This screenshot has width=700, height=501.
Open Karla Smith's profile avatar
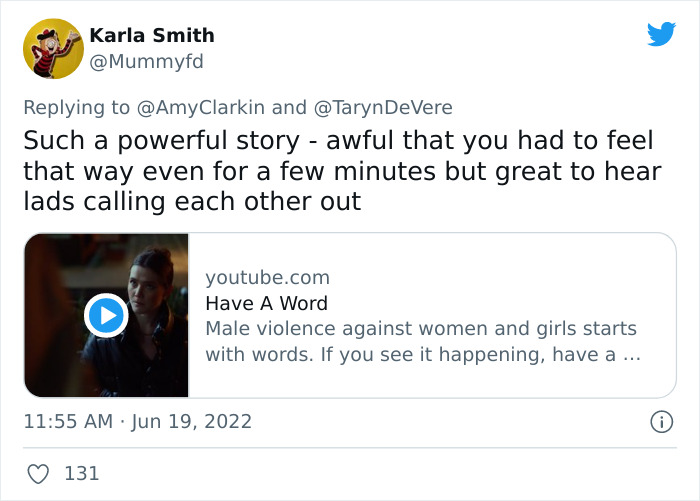point(53,48)
